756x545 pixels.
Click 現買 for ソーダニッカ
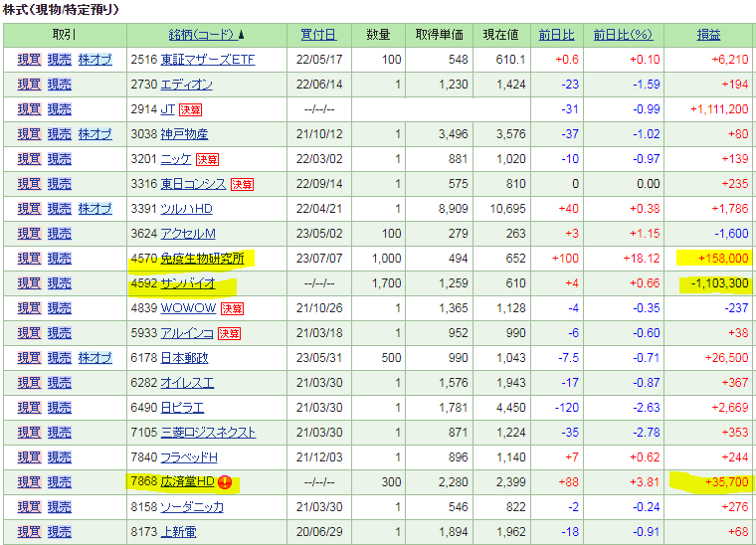[30, 507]
